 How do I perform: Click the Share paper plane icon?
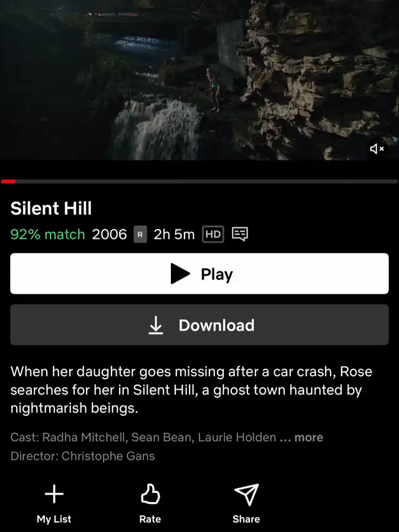(x=247, y=495)
